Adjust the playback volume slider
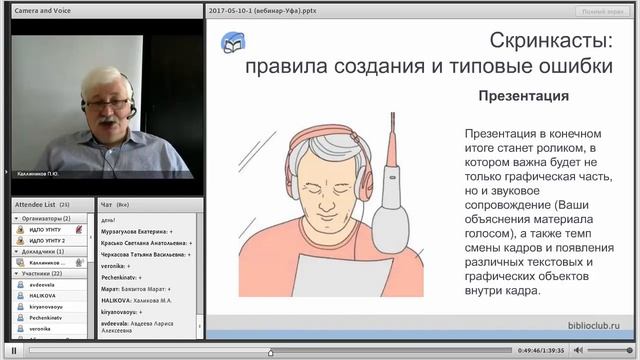This screenshot has width=640, height=360. tap(610, 350)
